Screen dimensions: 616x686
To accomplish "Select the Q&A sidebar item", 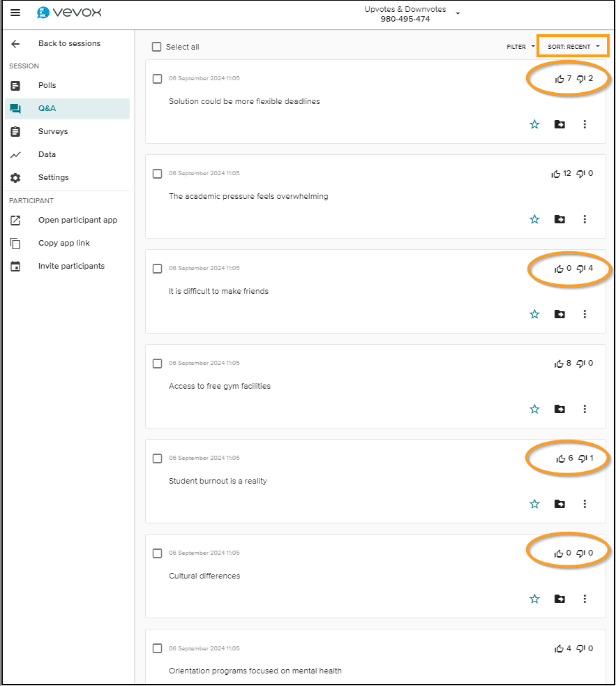I will pyautogui.click(x=68, y=108).
